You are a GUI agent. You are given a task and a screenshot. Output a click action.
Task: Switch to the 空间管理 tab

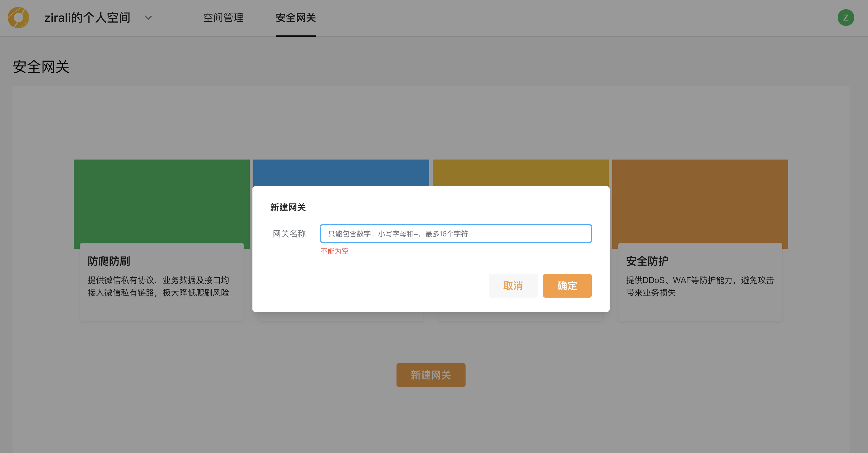point(223,18)
